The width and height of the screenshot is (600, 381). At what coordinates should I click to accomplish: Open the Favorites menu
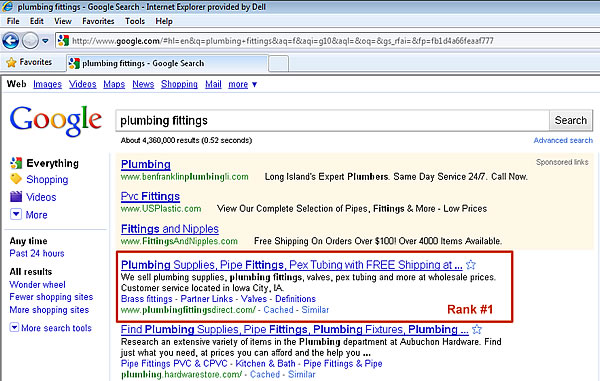(98, 21)
